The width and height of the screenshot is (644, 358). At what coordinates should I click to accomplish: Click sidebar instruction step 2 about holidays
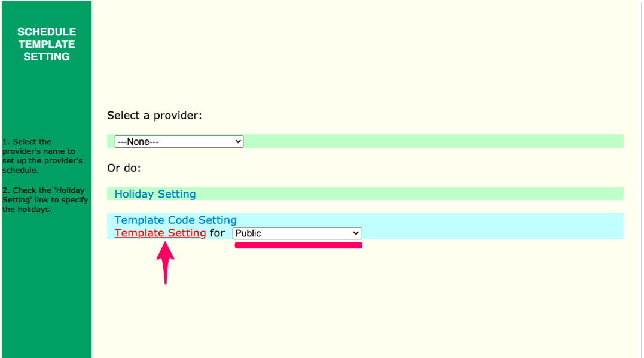45,200
